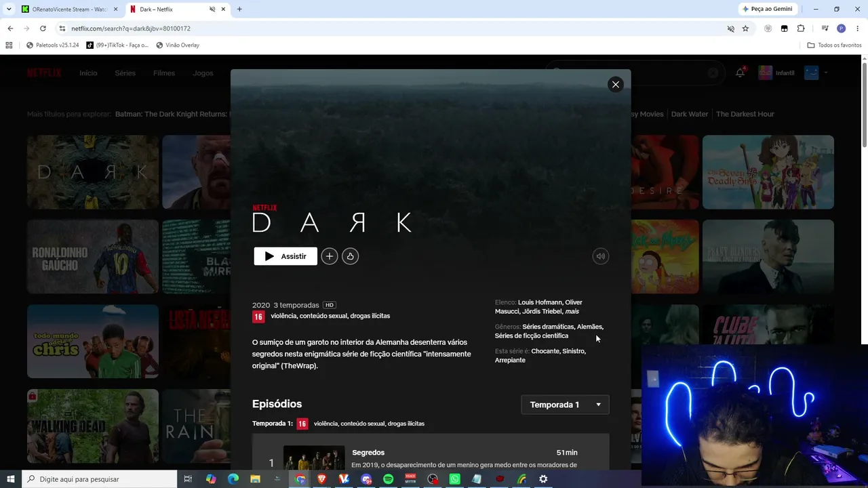Open the Paletools v25.1.24 bookmark
Image resolution: width=868 pixels, height=488 pixels.
tap(52, 45)
